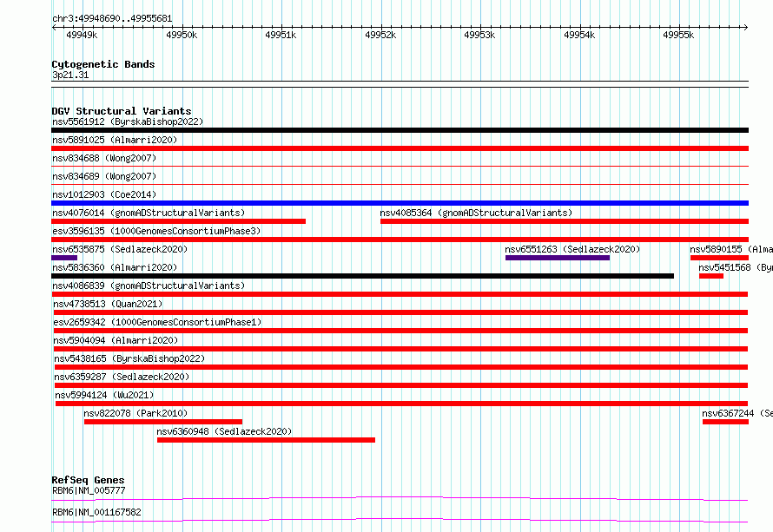
Task: Select the red nsv5994124 variant bar
Action: (402, 404)
